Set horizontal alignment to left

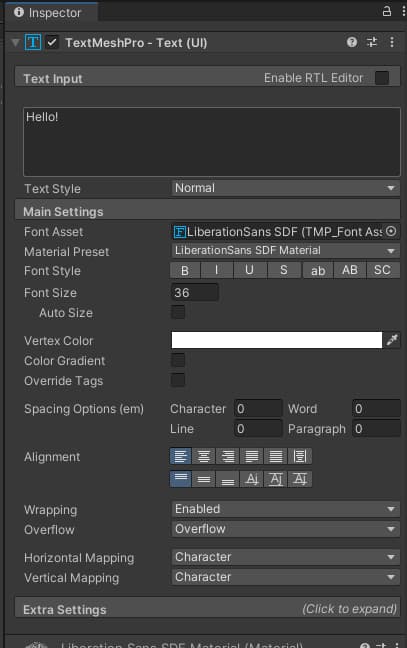pyautogui.click(x=181, y=456)
